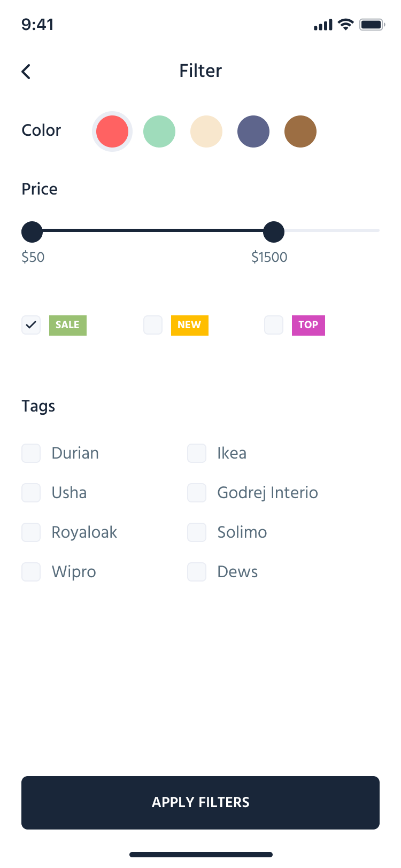The height and width of the screenshot is (868, 401).
Task: Tick the TOP checkbox
Action: 274,325
